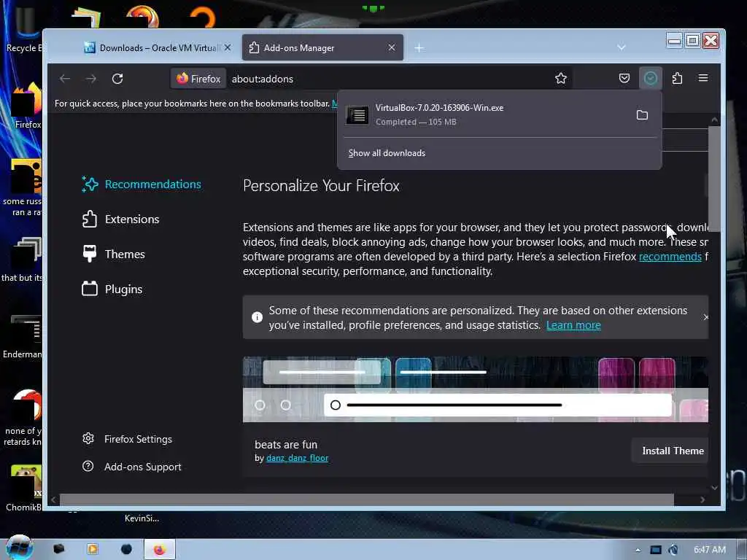Click the 'beats are fun' theme preview
The image size is (747, 560).
(475, 389)
